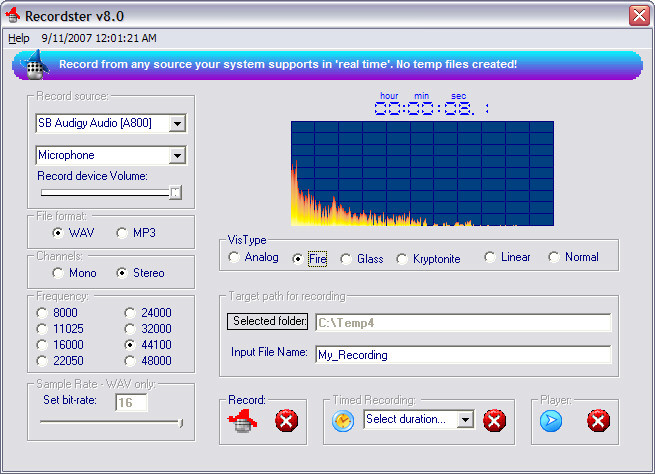The height and width of the screenshot is (474, 655).
Task: Stop recording with red X in Record group
Action: [x=287, y=421]
